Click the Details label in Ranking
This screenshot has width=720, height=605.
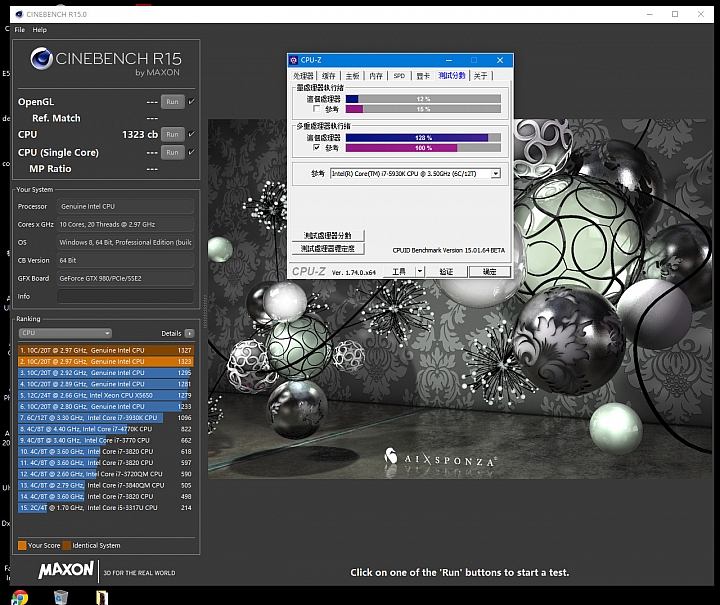click(171, 333)
